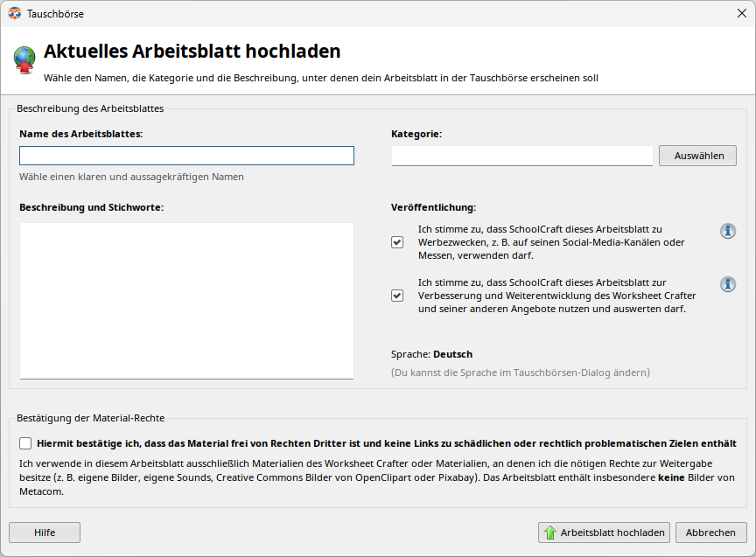Start the upload with Arbeitsblatt hochladen

[x=604, y=532]
